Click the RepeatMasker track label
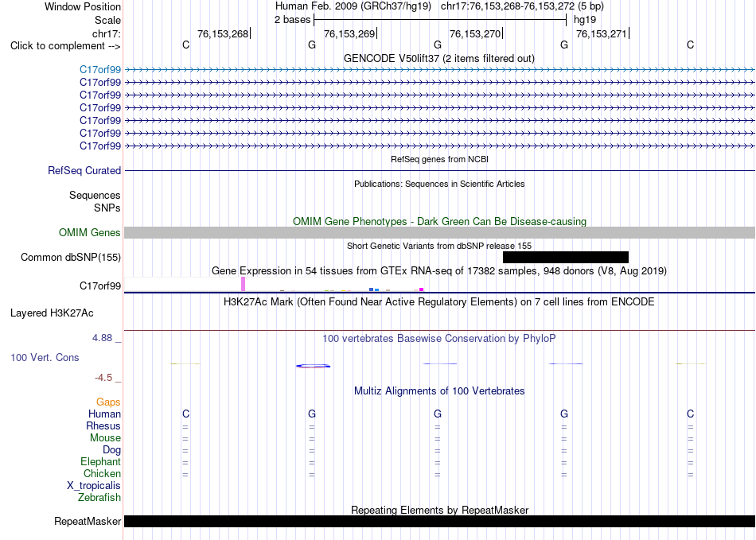 tap(88, 521)
